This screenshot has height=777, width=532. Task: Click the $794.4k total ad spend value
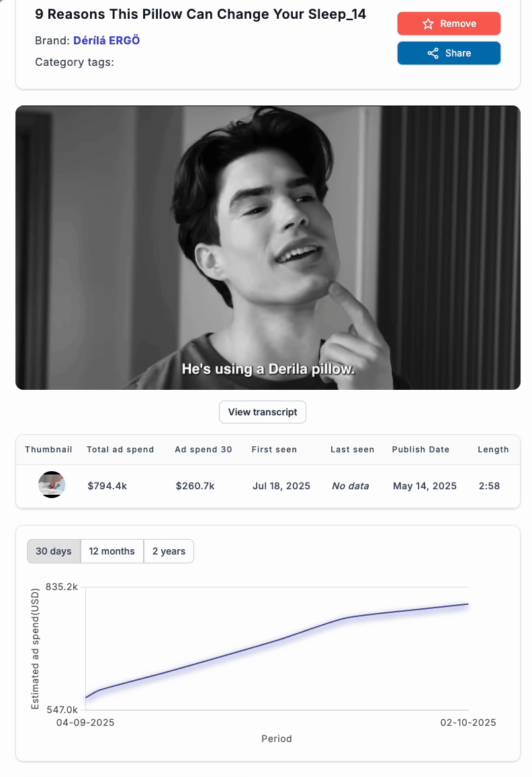[107, 485]
